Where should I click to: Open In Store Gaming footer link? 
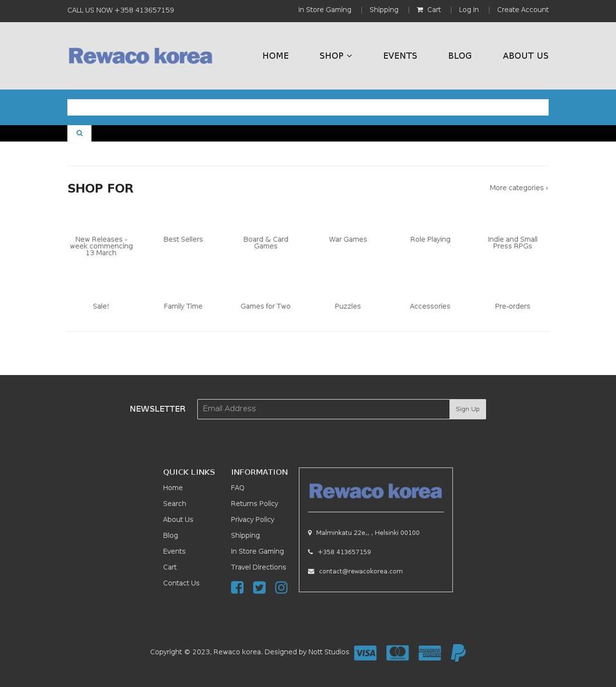point(257,551)
